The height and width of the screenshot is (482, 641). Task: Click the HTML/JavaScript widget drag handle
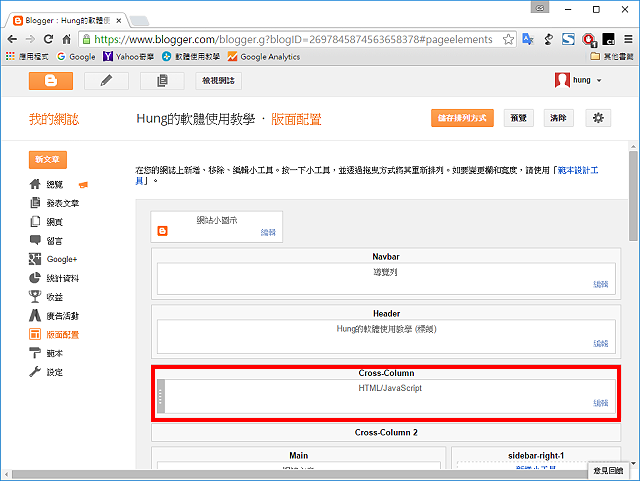161,396
